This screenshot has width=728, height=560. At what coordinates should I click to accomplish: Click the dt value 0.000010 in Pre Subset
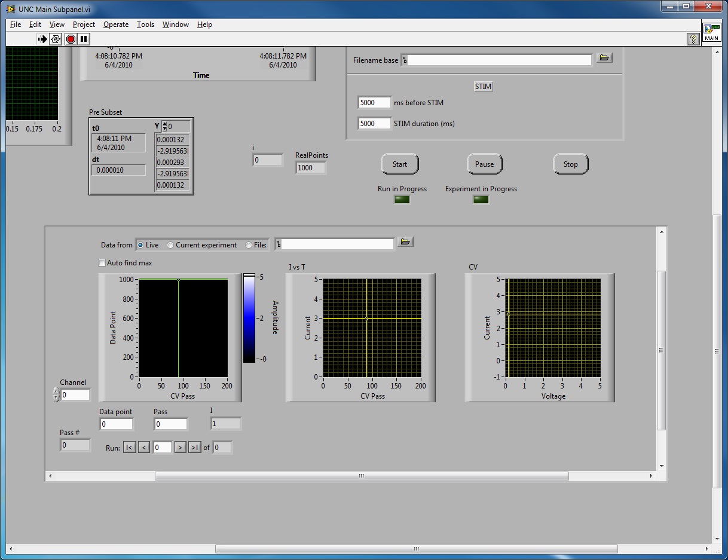pyautogui.click(x=118, y=170)
